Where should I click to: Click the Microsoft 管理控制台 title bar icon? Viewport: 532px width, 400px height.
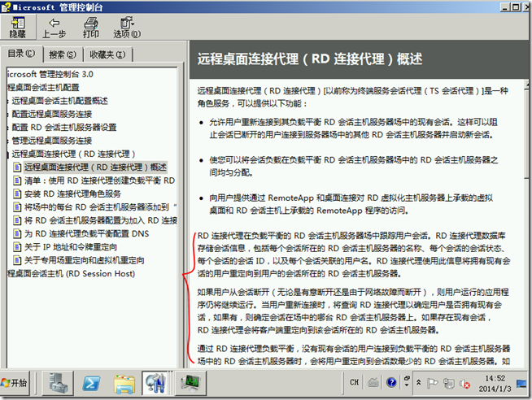[6, 7]
